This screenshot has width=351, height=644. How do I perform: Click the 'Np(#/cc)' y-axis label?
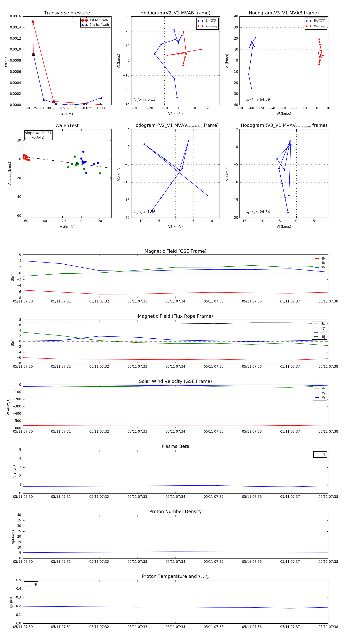(13, 537)
